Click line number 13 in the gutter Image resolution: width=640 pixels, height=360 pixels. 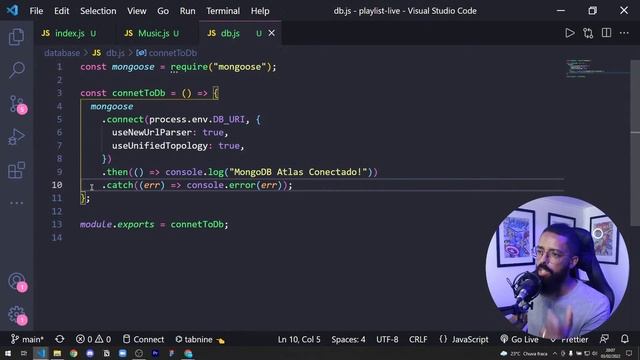pos(57,224)
